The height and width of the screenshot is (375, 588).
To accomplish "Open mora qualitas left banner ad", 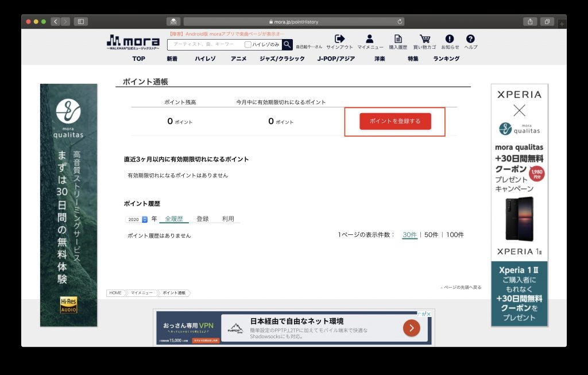I will coord(69,205).
